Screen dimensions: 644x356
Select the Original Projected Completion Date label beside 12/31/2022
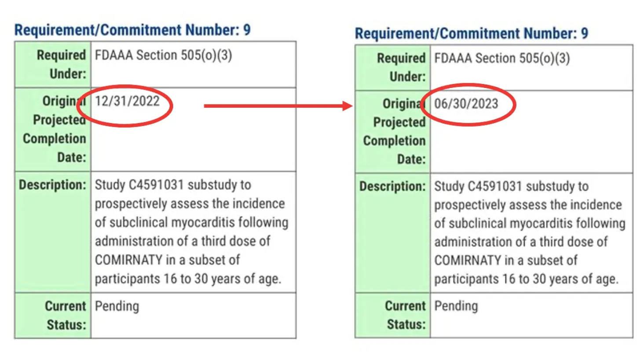(55, 129)
